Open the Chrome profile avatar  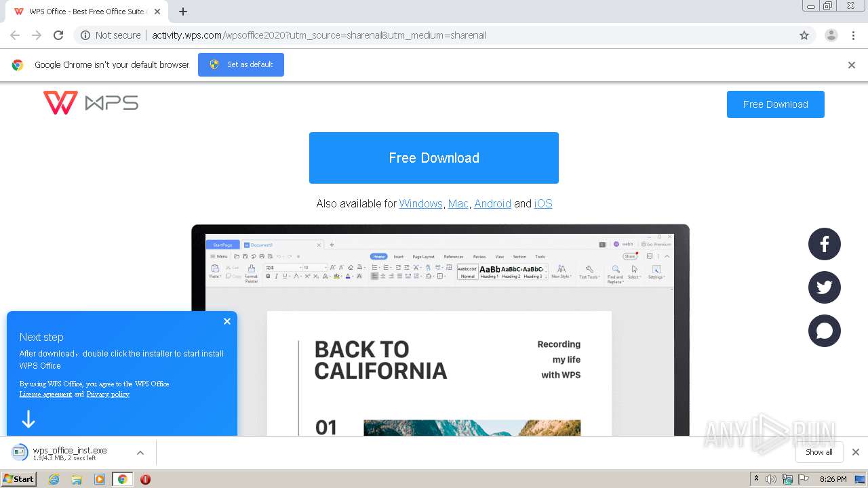point(831,35)
